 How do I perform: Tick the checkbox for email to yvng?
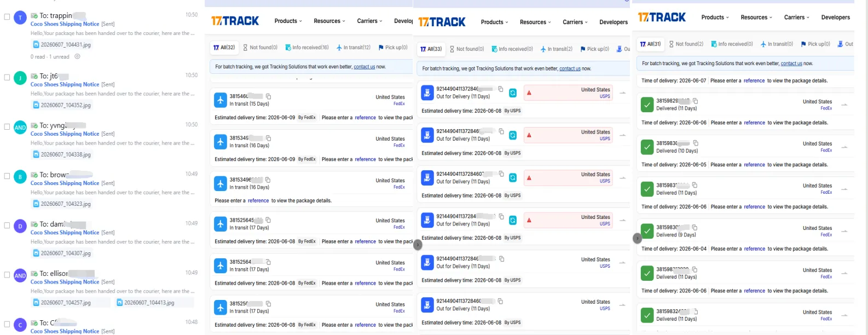click(x=7, y=126)
